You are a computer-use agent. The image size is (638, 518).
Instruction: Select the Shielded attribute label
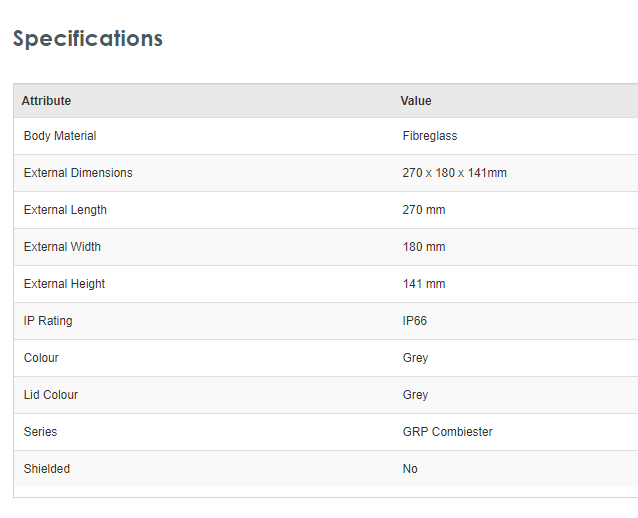pyautogui.click(x=47, y=469)
